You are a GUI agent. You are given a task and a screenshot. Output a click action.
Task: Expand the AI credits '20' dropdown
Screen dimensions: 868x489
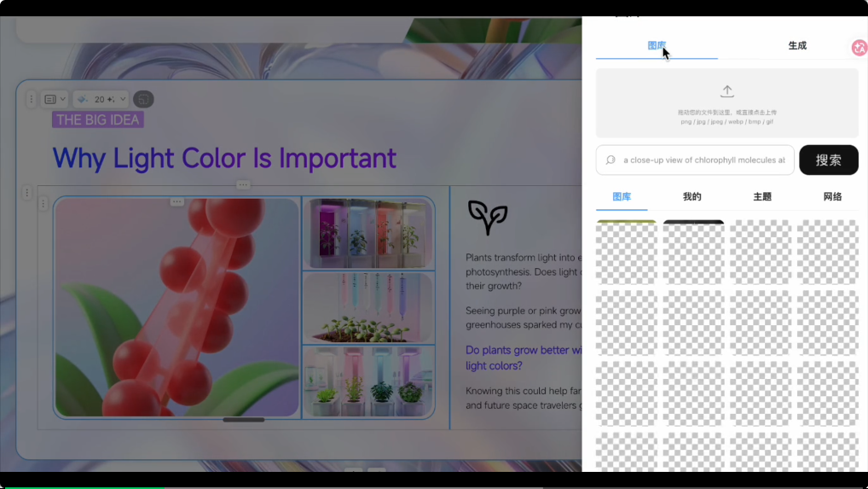pos(101,99)
